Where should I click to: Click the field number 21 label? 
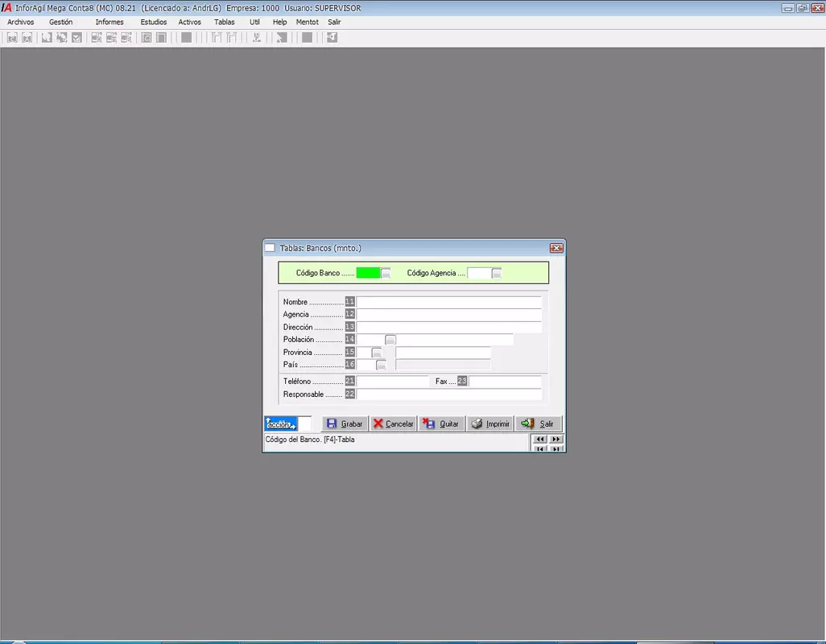tap(349, 382)
